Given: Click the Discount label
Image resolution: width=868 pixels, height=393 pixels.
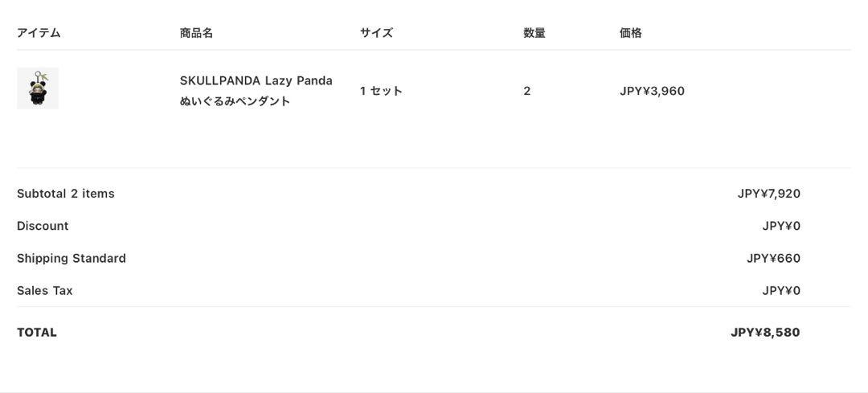Looking at the screenshot, I should (x=43, y=226).
